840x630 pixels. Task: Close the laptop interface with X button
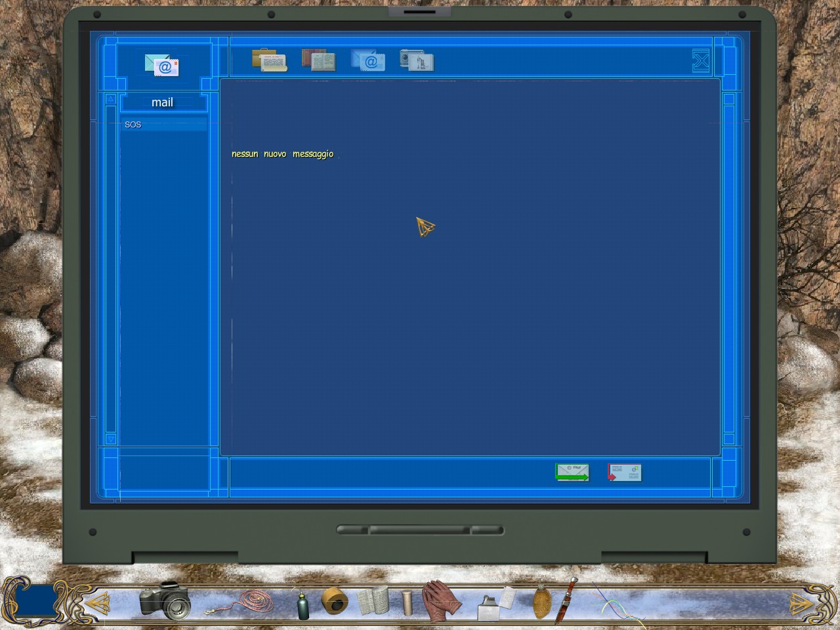[x=701, y=62]
